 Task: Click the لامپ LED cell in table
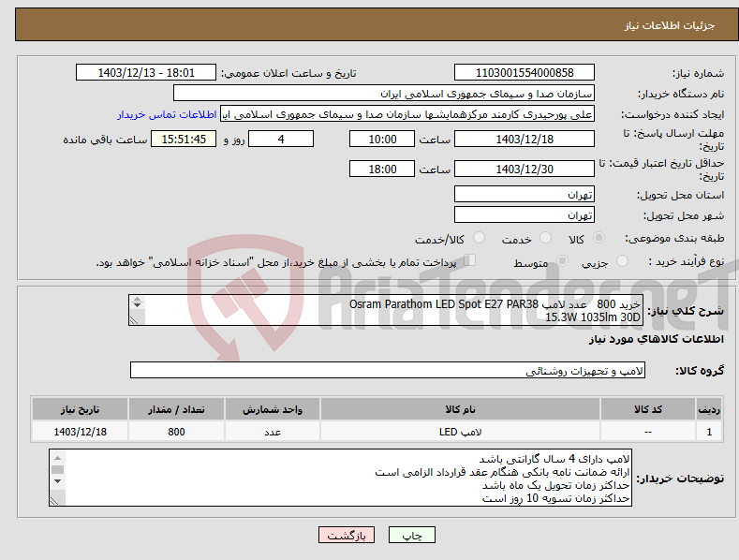pos(461,432)
